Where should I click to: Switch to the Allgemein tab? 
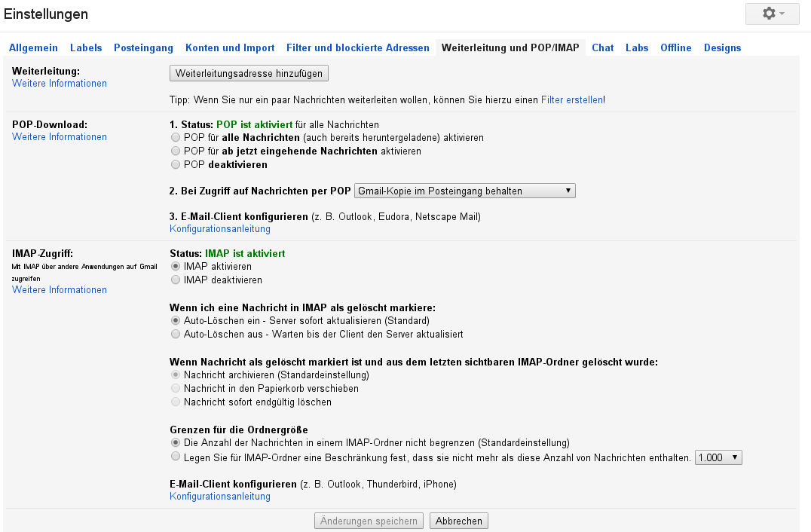[33, 47]
